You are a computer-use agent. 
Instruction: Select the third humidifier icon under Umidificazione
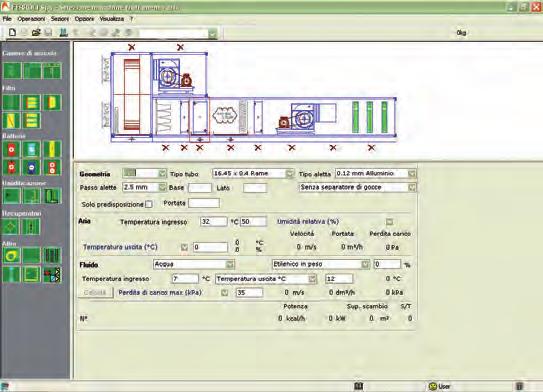(x=52, y=196)
